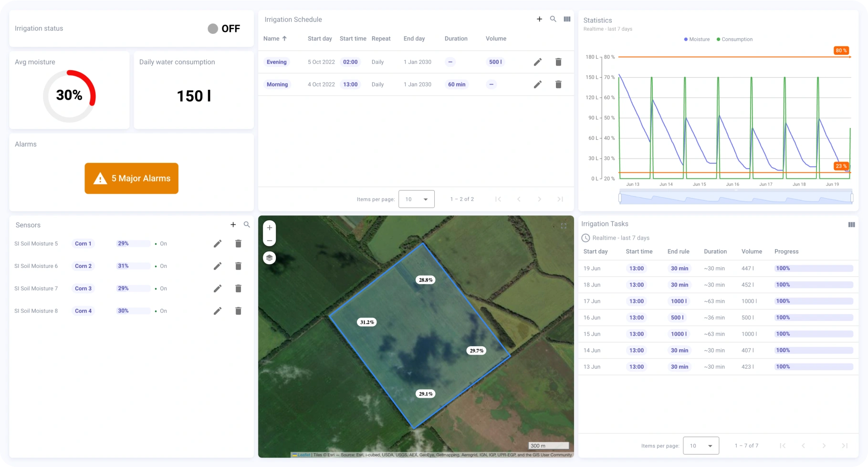Screen dimensions: 868x467
Task: Toggle Consumption series in chart legend
Action: [x=734, y=39]
